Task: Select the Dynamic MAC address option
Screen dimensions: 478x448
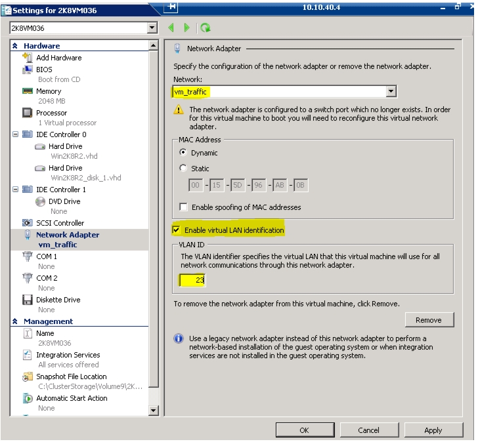Action: click(183, 152)
